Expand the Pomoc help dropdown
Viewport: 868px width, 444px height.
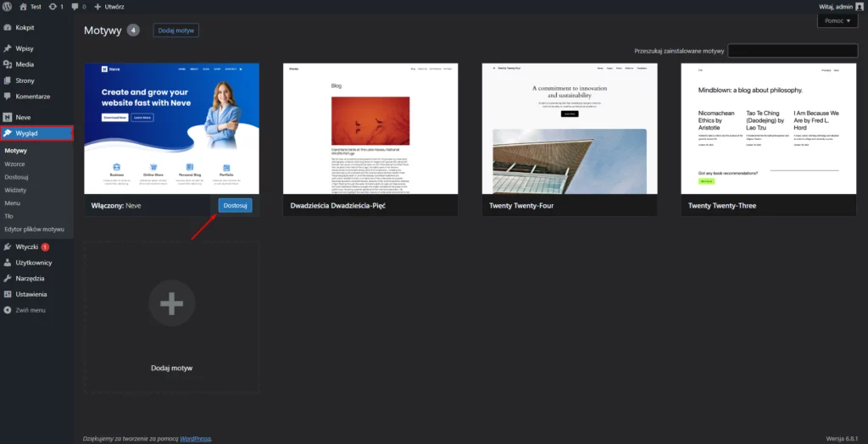point(837,21)
